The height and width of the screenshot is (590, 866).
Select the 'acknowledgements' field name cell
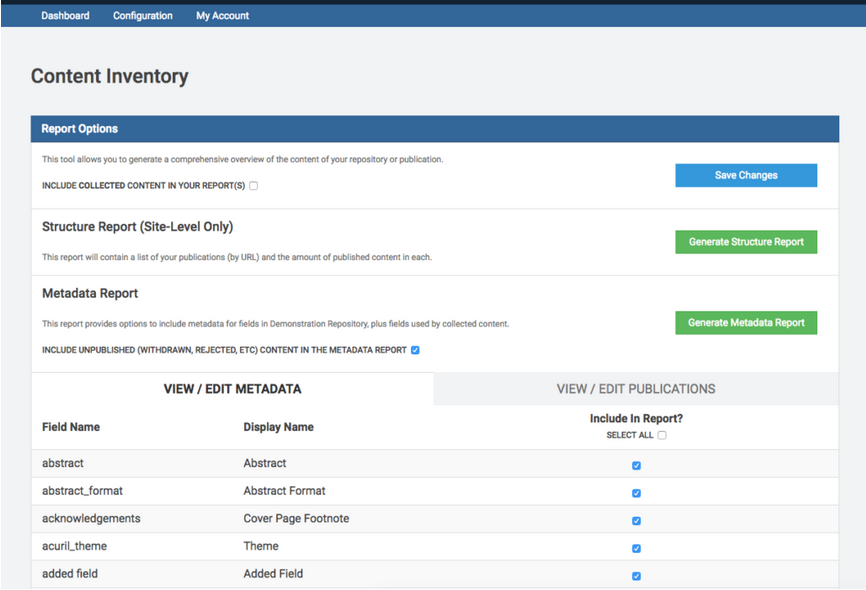tap(91, 518)
